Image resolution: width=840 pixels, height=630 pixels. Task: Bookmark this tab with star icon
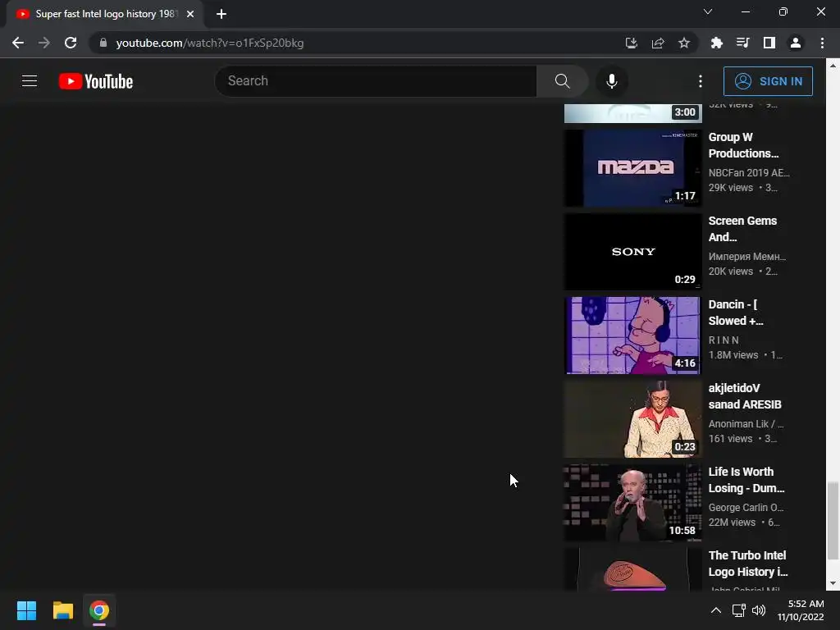coord(684,43)
